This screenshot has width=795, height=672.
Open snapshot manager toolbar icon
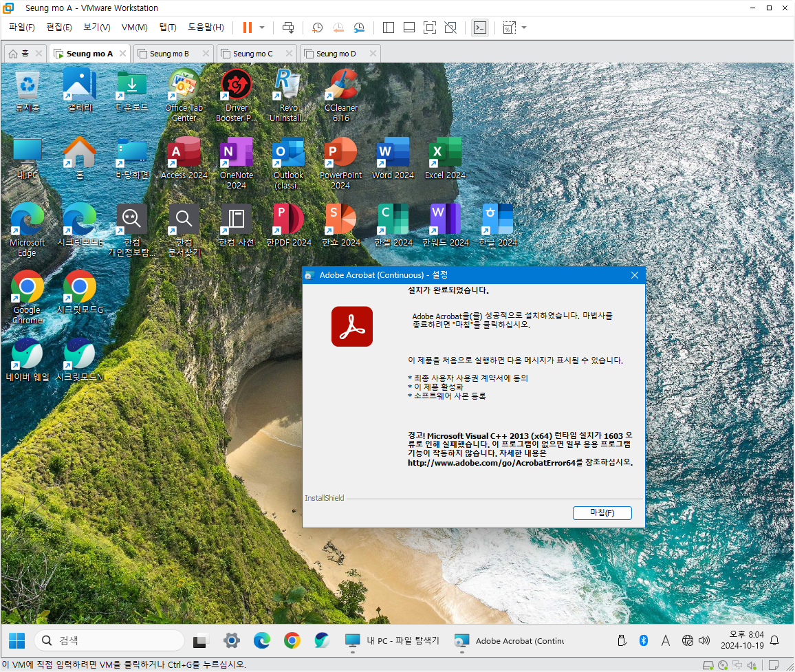pyautogui.click(x=359, y=28)
